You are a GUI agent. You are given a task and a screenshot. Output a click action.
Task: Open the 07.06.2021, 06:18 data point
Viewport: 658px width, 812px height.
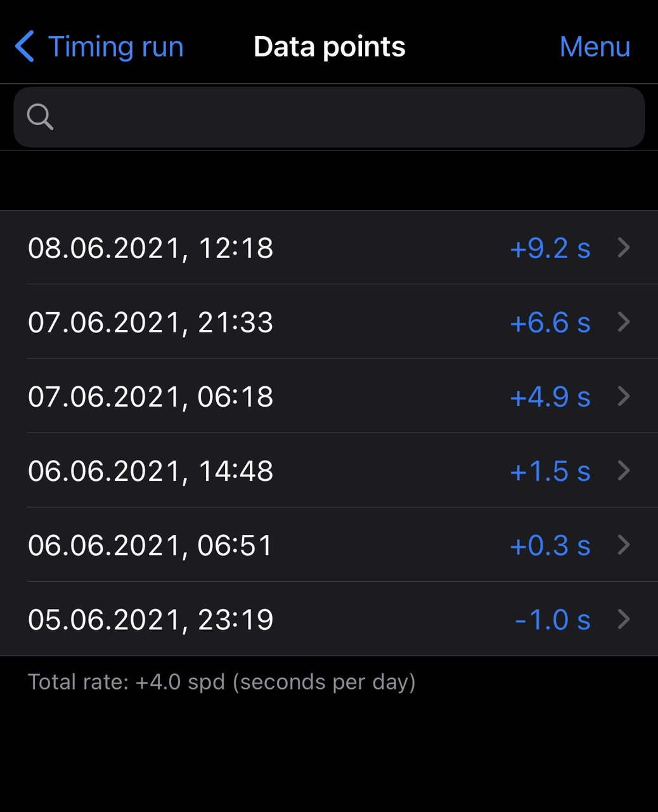151,396
